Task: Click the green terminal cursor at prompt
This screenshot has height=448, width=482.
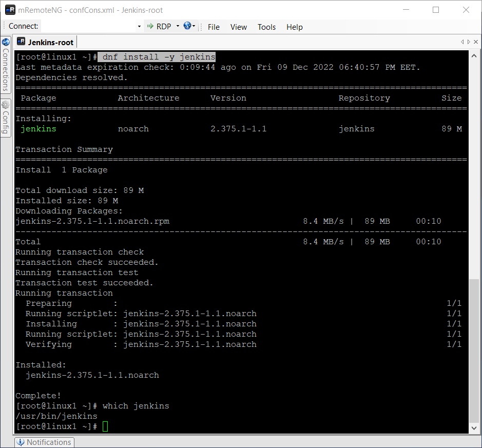Action: (x=105, y=426)
